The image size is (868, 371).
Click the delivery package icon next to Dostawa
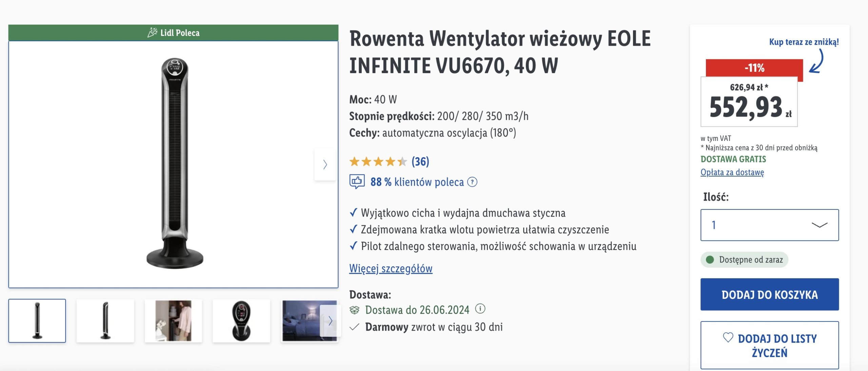tap(354, 310)
